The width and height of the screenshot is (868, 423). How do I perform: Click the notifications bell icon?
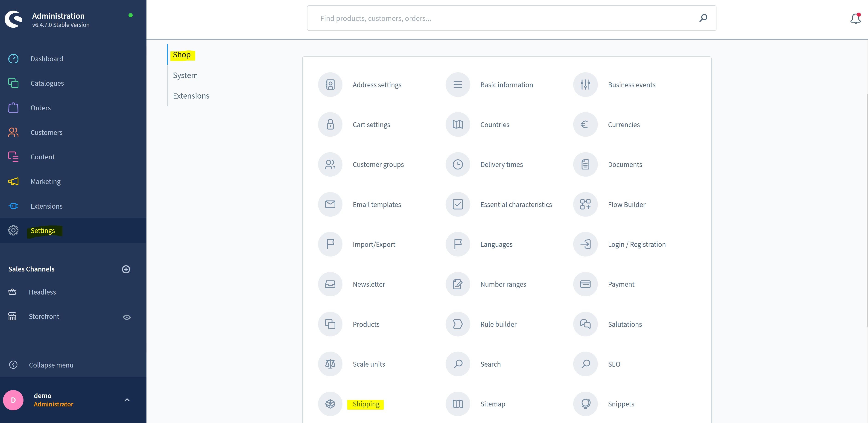(855, 18)
